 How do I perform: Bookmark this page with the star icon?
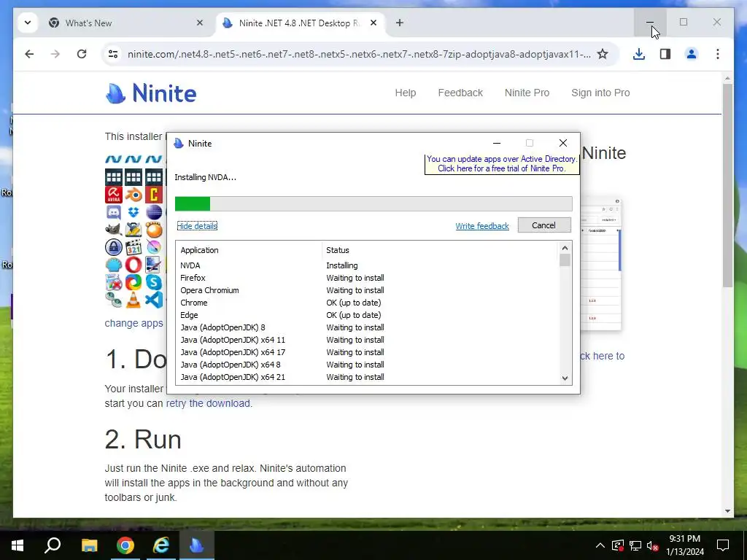point(603,54)
